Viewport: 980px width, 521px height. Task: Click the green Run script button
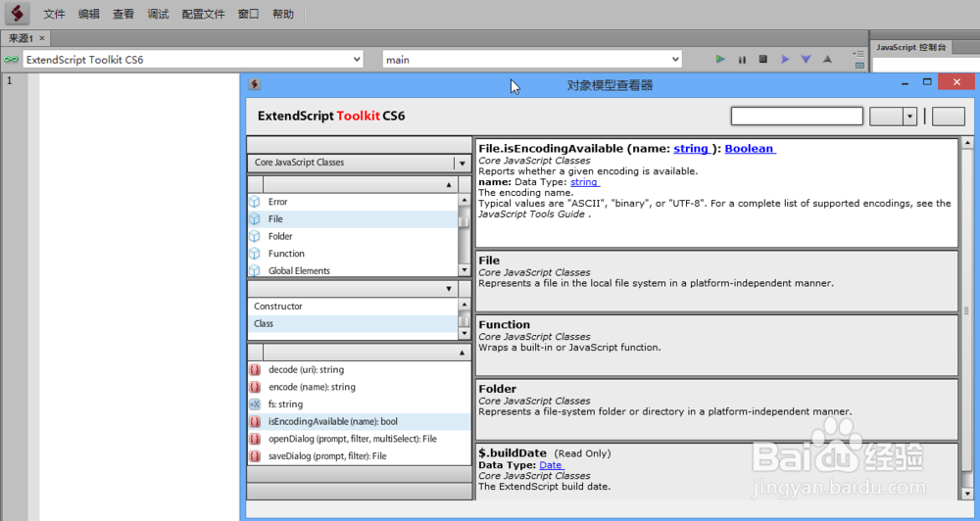[720, 60]
